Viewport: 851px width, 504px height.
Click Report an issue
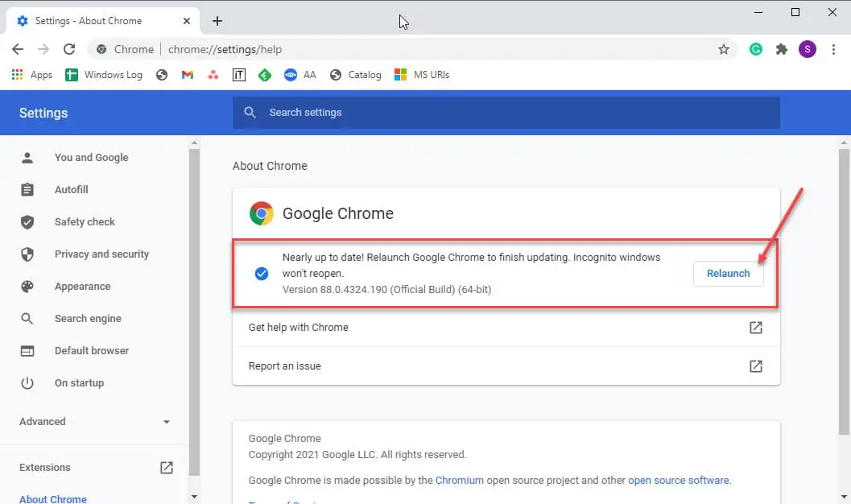506,366
